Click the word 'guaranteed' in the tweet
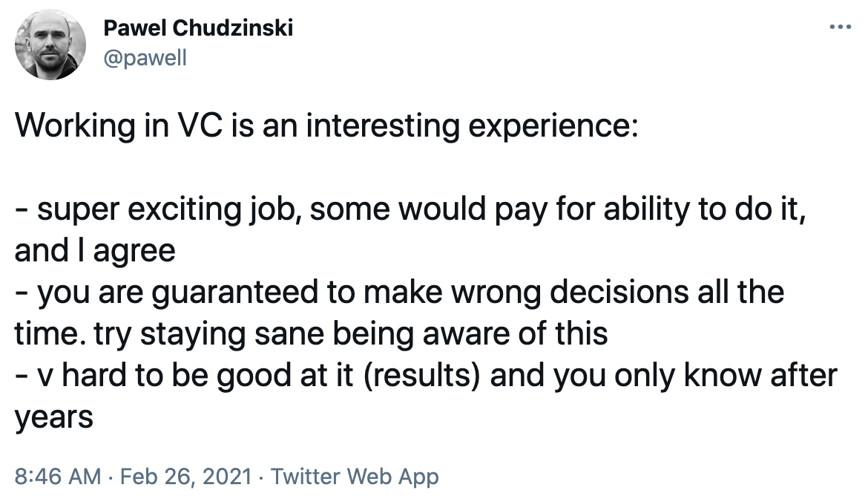This screenshot has height=502, width=868. (x=234, y=293)
